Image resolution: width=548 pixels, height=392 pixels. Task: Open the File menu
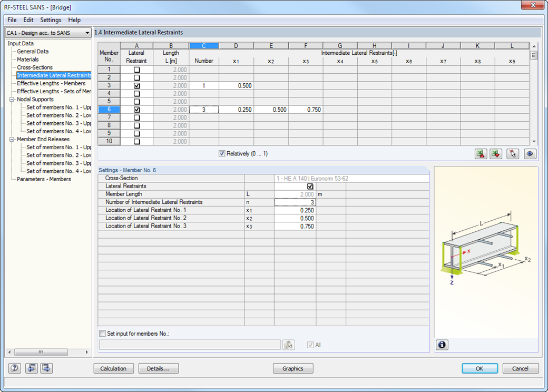[12, 20]
